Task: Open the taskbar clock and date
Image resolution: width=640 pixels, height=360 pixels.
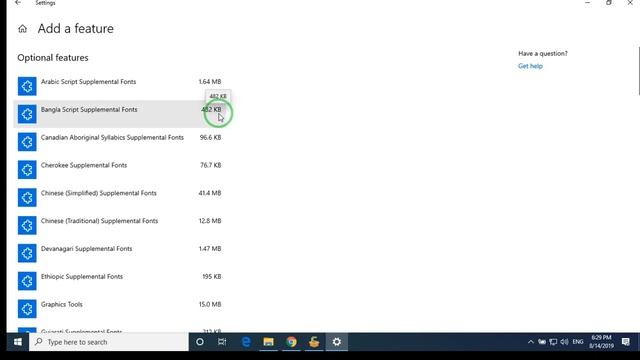Action: 601,342
